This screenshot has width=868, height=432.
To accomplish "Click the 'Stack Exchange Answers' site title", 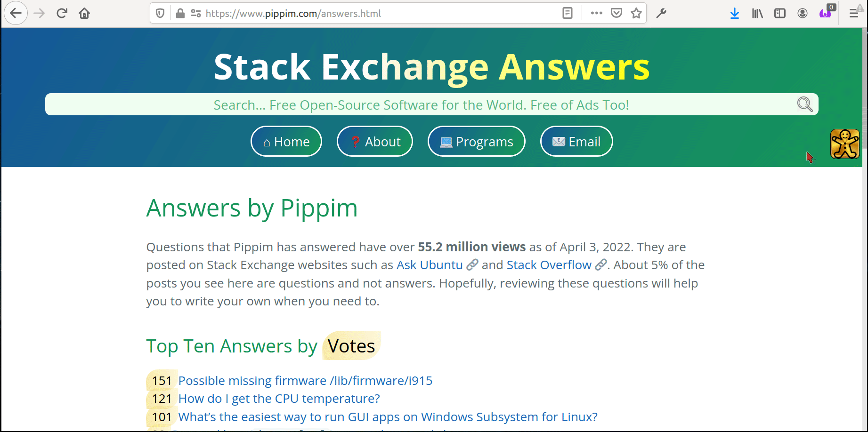I will coord(431,67).
